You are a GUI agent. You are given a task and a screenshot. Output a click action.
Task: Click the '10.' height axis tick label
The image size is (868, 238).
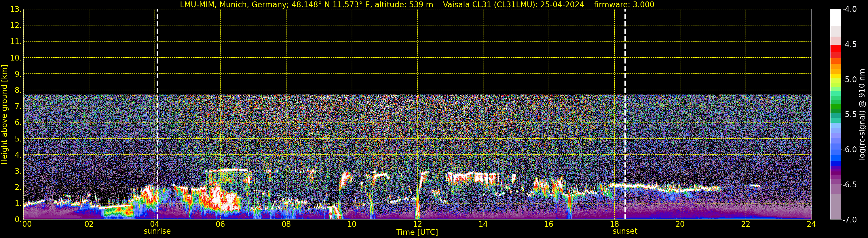point(16,58)
